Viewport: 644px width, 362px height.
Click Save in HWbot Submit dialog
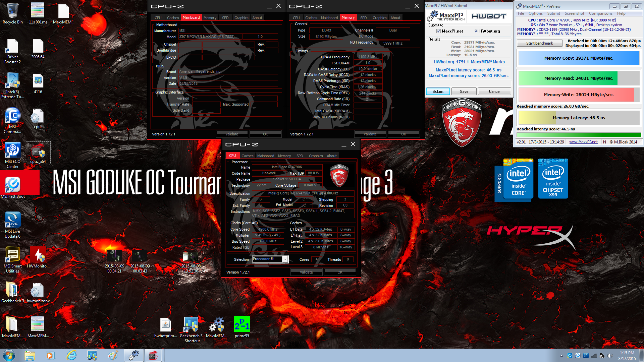[x=464, y=92]
